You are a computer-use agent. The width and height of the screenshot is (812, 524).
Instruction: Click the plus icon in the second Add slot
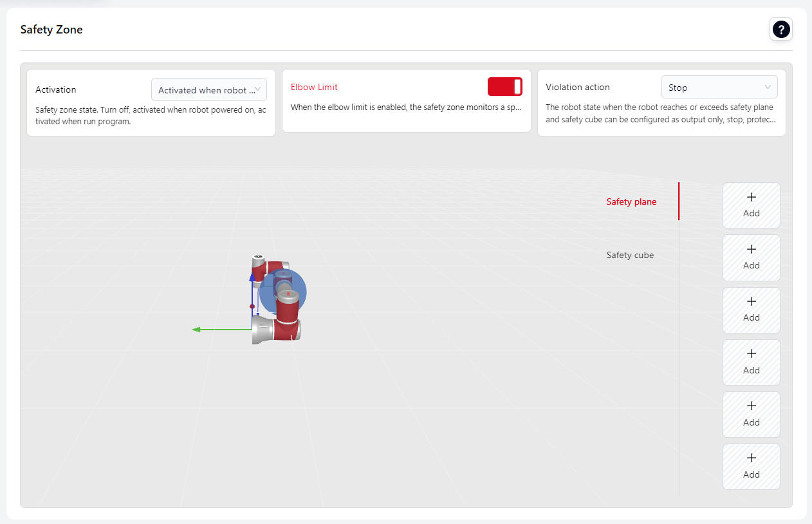[752, 249]
